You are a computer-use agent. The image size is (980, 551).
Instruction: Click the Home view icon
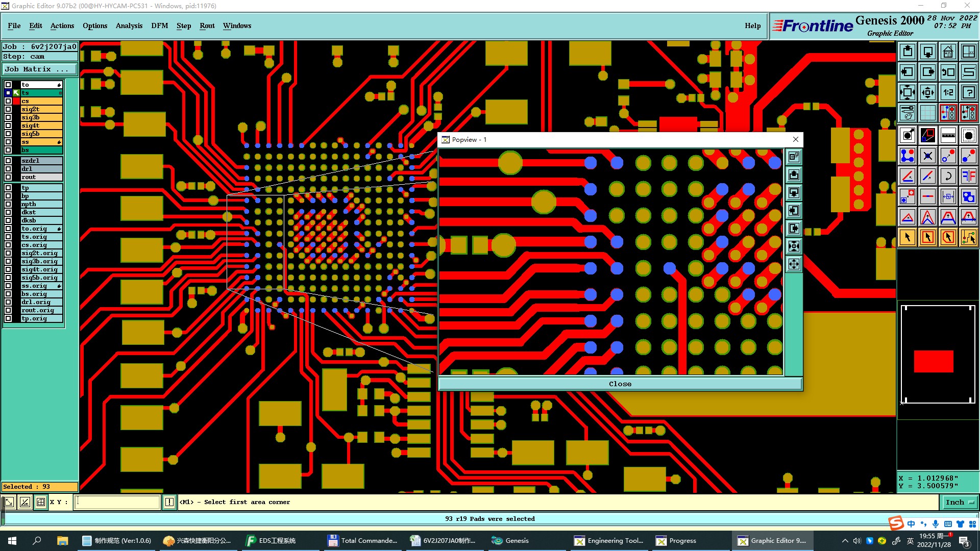coord(948,52)
